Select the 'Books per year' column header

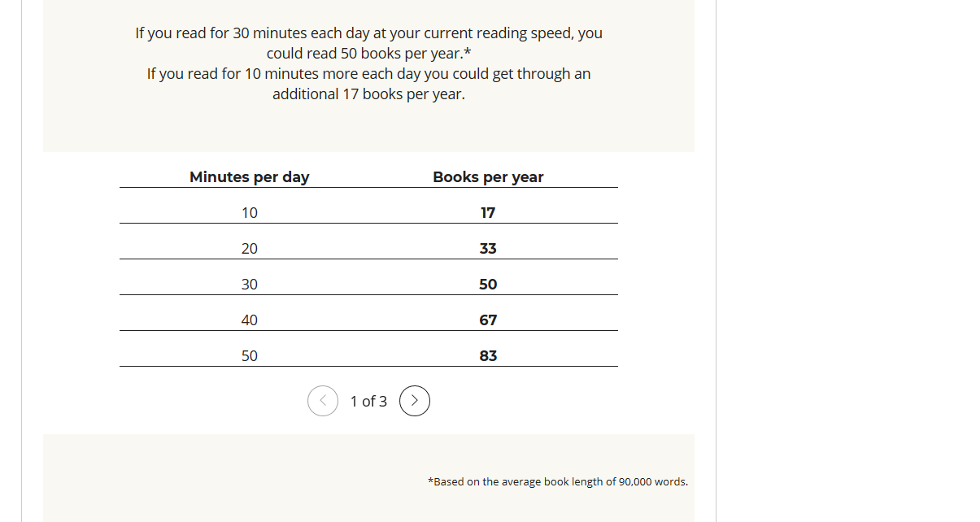(x=488, y=176)
